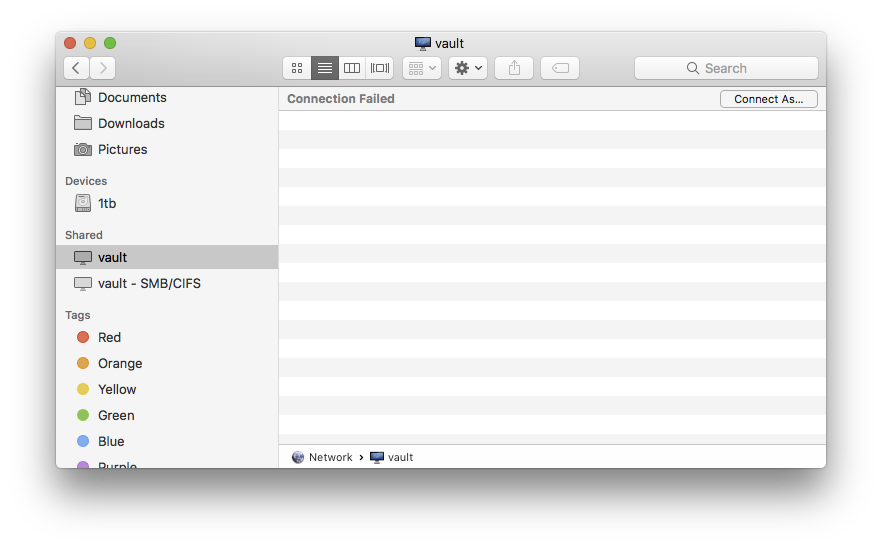Go back with the left arrow button
882x548 pixels.
pos(76,68)
